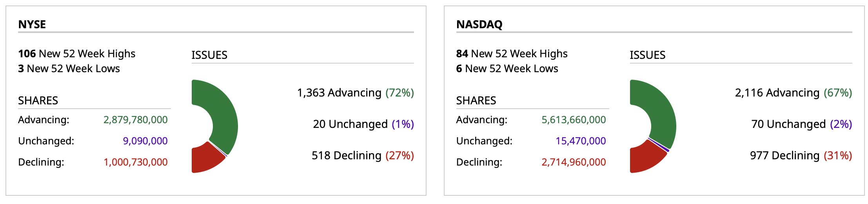Select the "20 Unchanged (1%)" legend entry

pyautogui.click(x=363, y=124)
